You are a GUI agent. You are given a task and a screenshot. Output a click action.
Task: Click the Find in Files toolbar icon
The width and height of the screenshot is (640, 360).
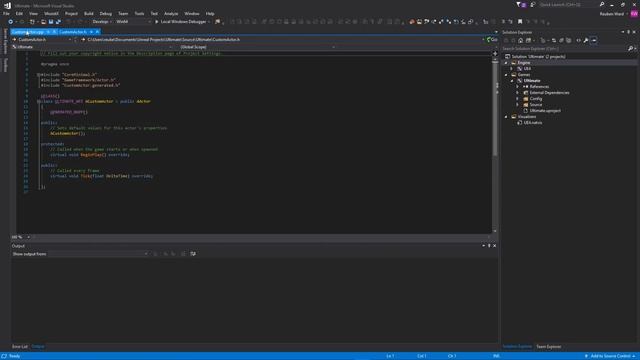pyautogui.click(x=218, y=22)
